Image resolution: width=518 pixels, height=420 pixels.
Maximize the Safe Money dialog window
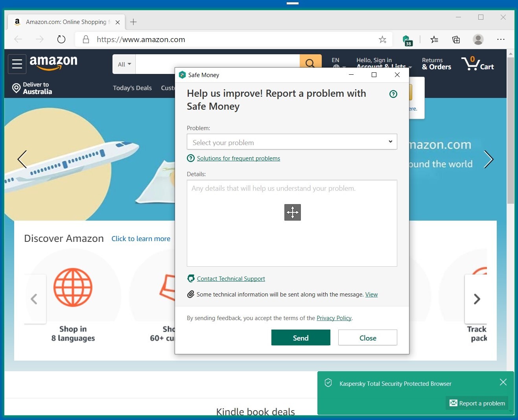pyautogui.click(x=374, y=75)
